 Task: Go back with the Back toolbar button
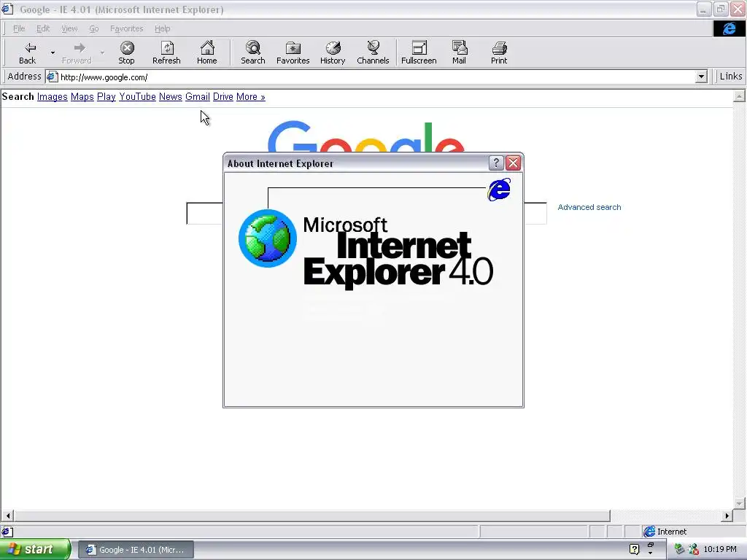coord(28,52)
